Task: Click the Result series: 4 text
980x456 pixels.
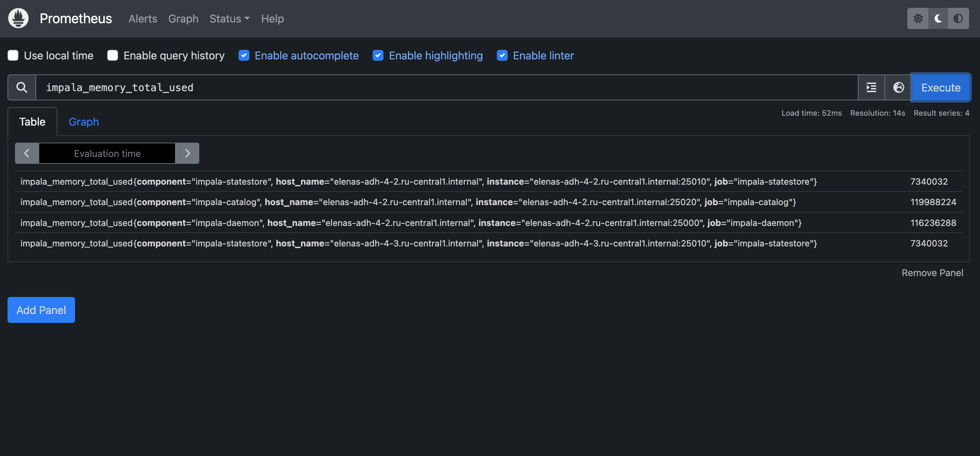Action: pyautogui.click(x=941, y=113)
